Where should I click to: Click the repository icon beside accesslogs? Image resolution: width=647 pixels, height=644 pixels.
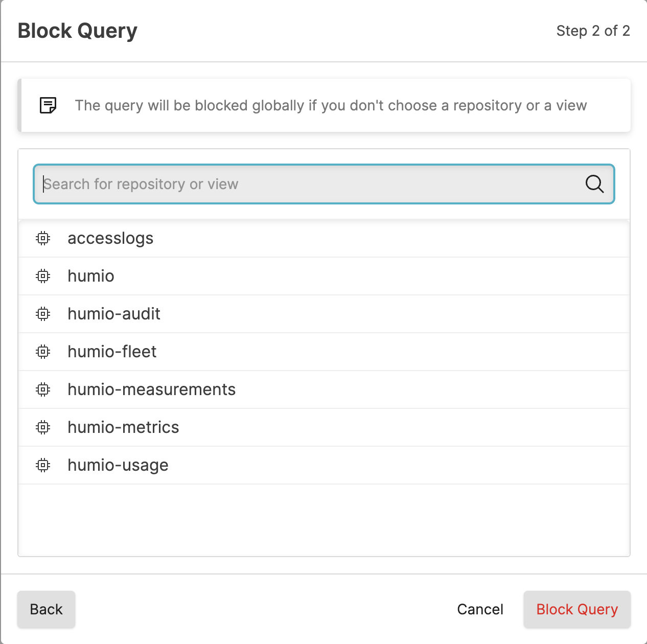(43, 238)
